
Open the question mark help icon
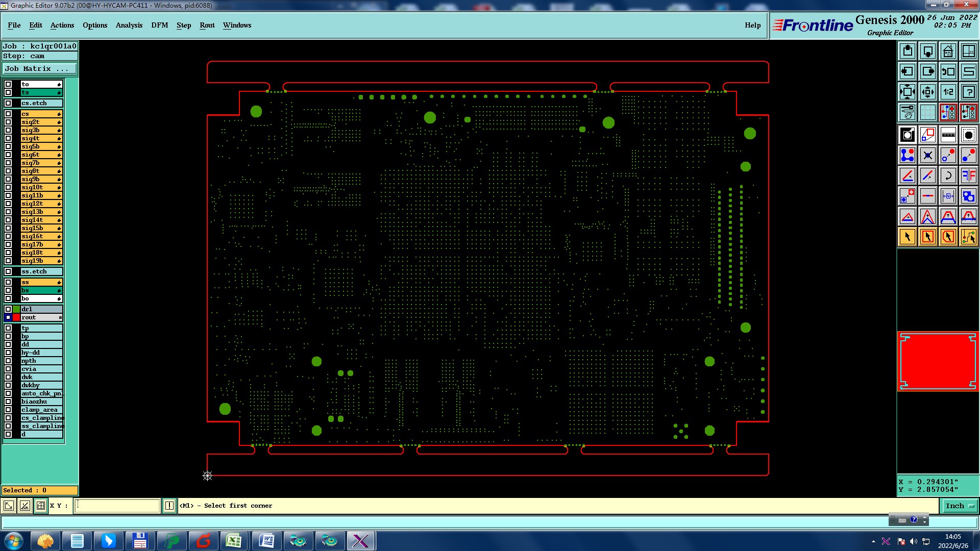[x=968, y=92]
